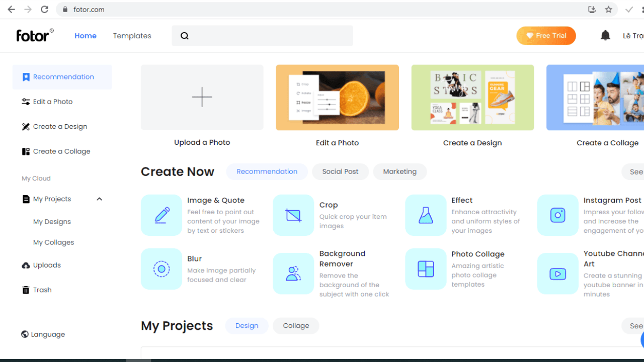Select the Recommendation filter in Create Now
Screen dimensions: 644x362
(x=267, y=171)
